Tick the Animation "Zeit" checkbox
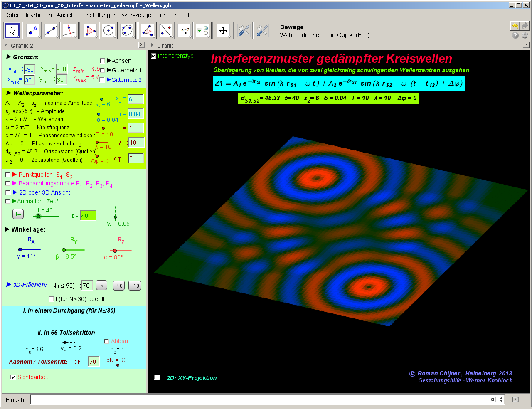Screen dimensions: 532x409 pos(7,201)
